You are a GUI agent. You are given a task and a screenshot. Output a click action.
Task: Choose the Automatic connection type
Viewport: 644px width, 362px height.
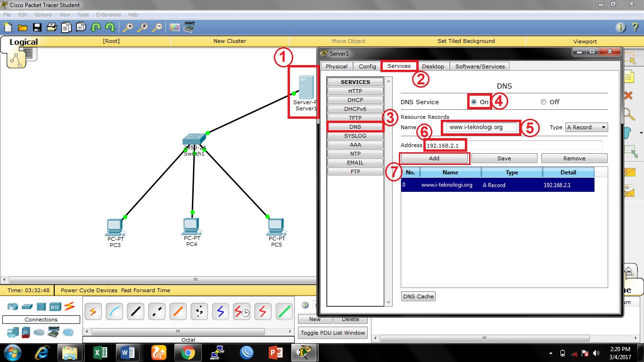coord(93,311)
